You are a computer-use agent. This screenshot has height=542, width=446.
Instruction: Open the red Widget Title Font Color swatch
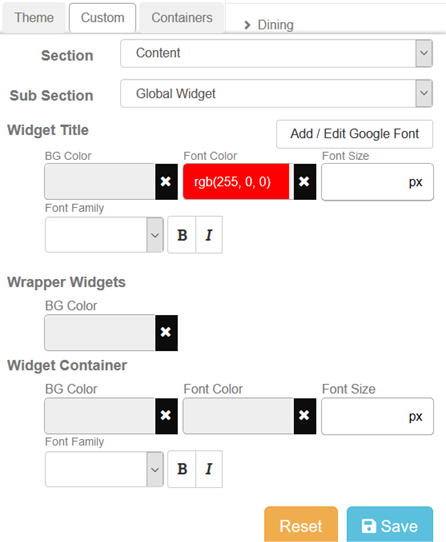236,182
